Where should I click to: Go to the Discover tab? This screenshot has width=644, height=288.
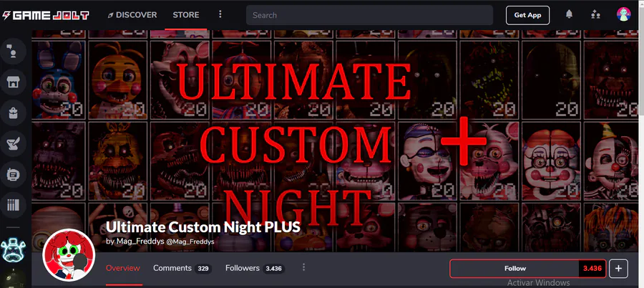coord(132,15)
